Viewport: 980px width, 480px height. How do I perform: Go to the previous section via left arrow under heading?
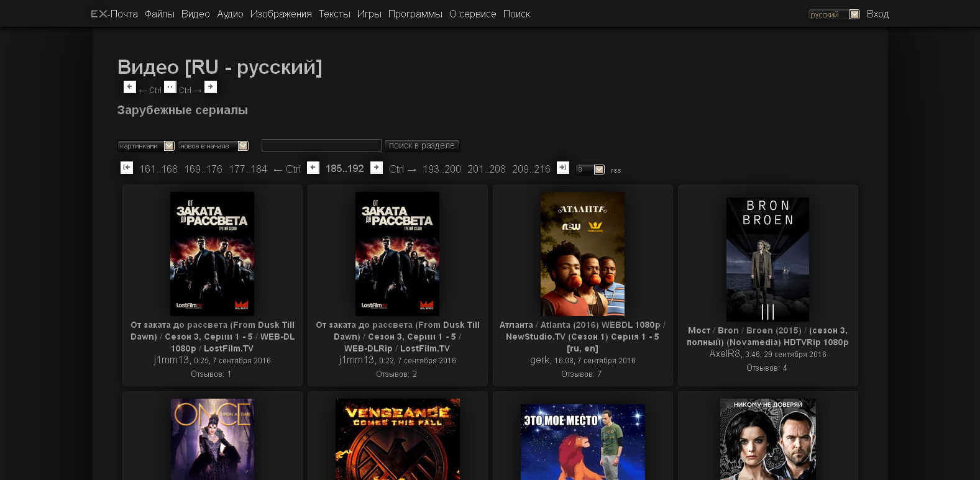129,87
